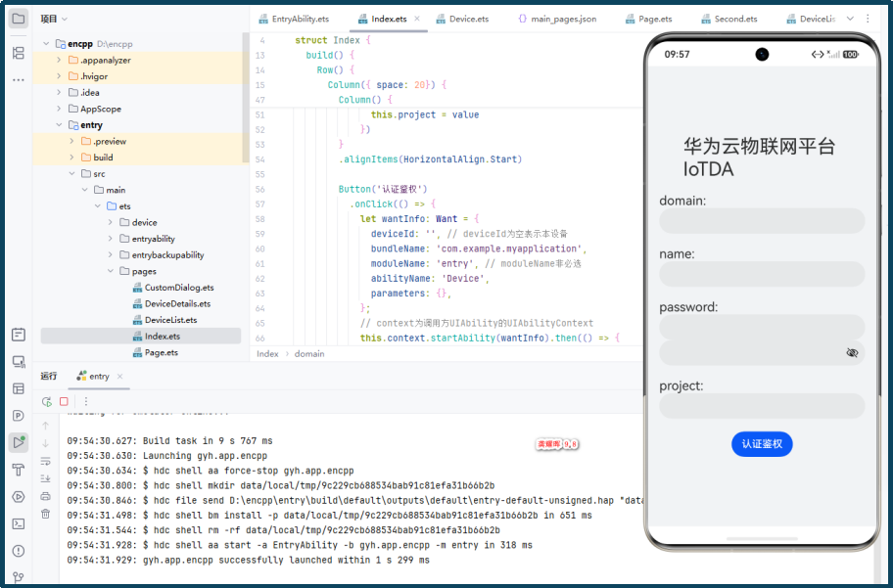The image size is (893, 588).
Task: Expand the entryability folder
Action: coord(111,239)
